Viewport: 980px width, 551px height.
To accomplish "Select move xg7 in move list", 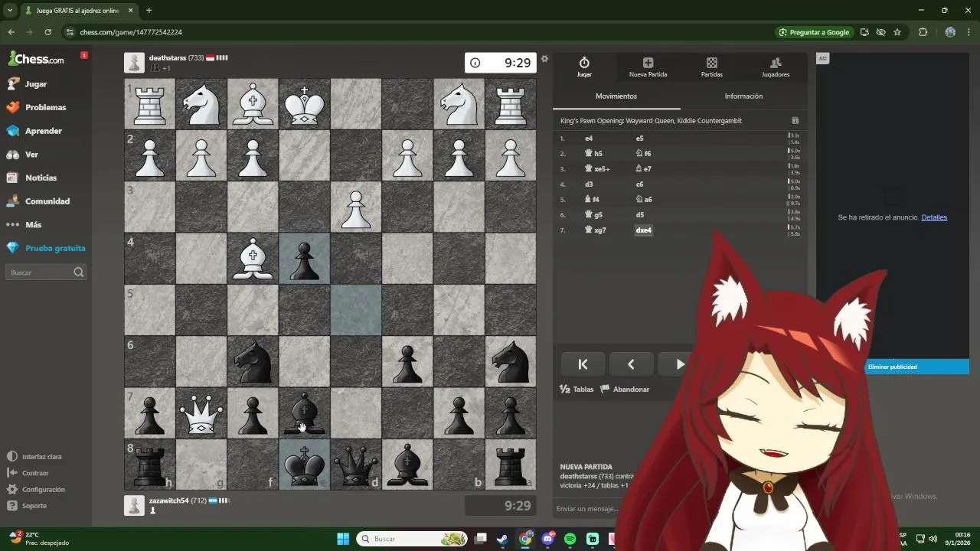I will (x=595, y=230).
